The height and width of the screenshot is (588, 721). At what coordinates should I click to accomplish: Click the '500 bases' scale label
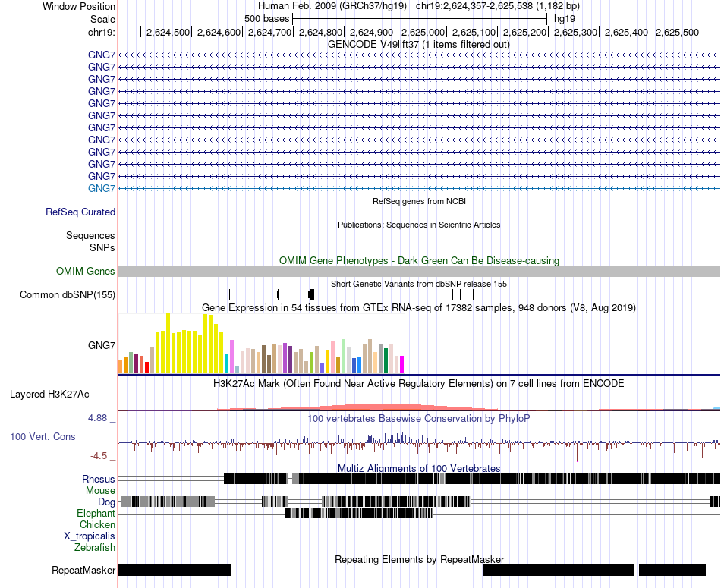click(x=266, y=19)
